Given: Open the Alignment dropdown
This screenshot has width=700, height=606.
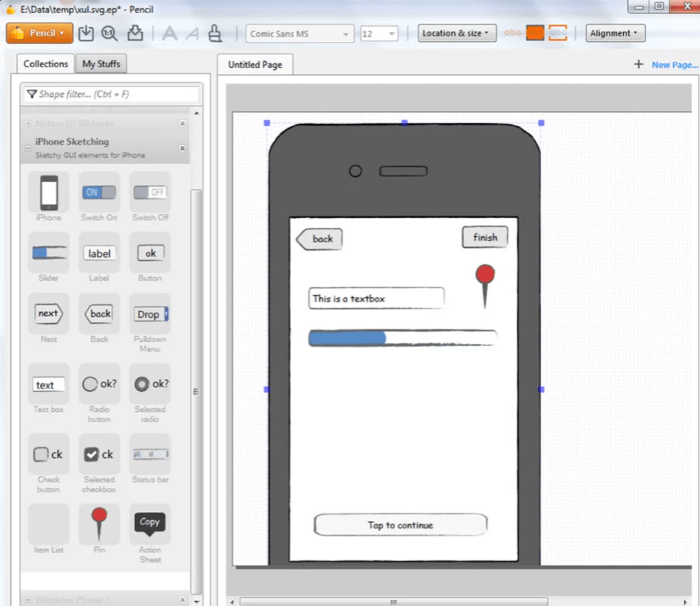Looking at the screenshot, I should pyautogui.click(x=615, y=33).
